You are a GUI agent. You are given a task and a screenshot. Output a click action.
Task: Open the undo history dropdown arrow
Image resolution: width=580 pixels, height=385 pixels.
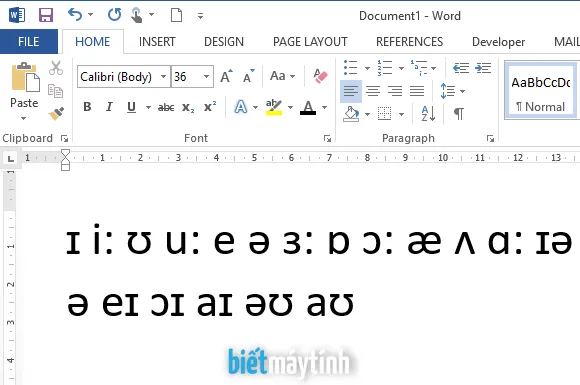click(x=91, y=15)
